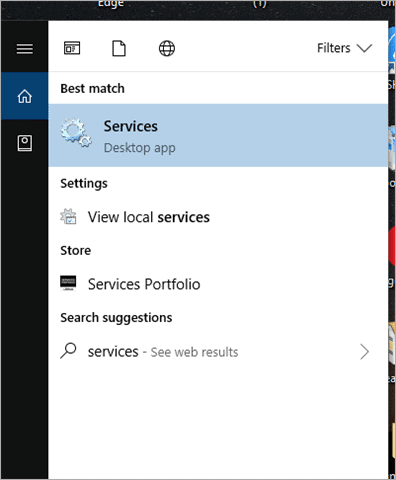Click the View local services icon

click(x=68, y=217)
